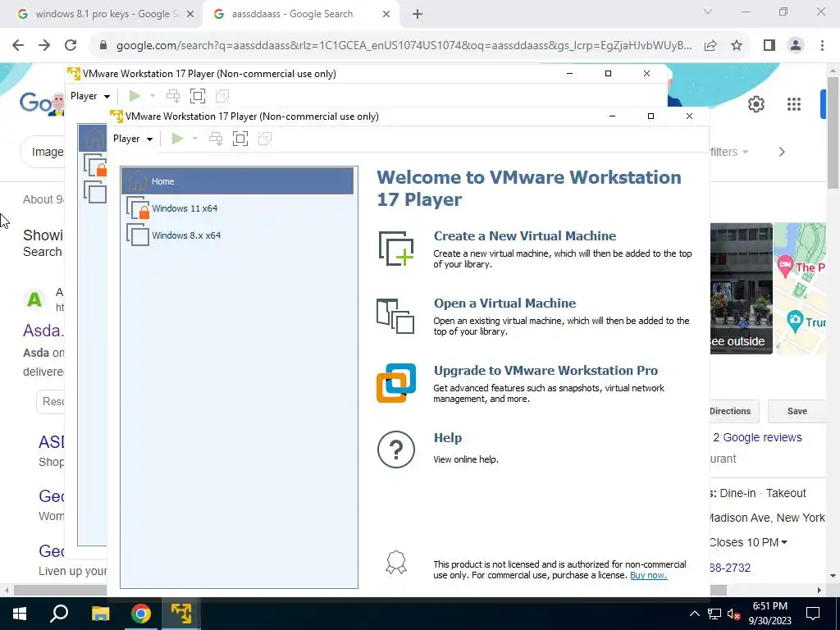This screenshot has height=630, width=840.
Task: Click network icon in system tray
Action: pyautogui.click(x=714, y=614)
